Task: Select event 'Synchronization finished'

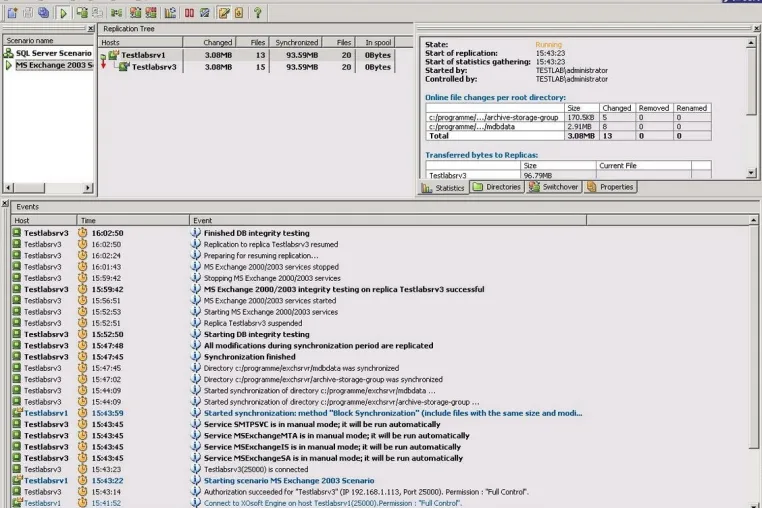Action: 249,357
